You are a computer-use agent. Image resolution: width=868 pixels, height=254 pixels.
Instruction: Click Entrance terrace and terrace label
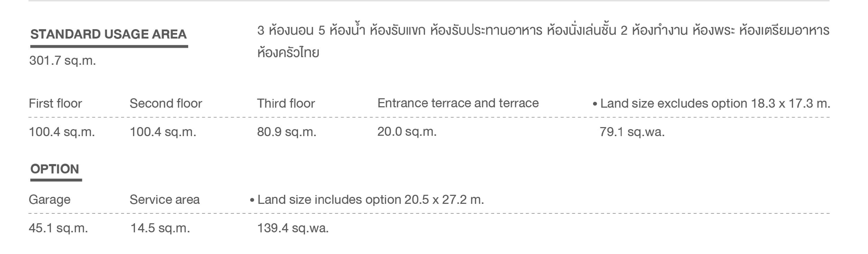(458, 103)
